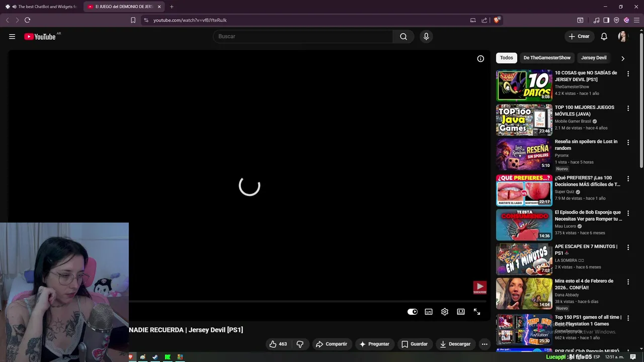The image size is (644, 362).
Task: Switch to The best ChatBot and Widgets tab
Action: coord(42,7)
